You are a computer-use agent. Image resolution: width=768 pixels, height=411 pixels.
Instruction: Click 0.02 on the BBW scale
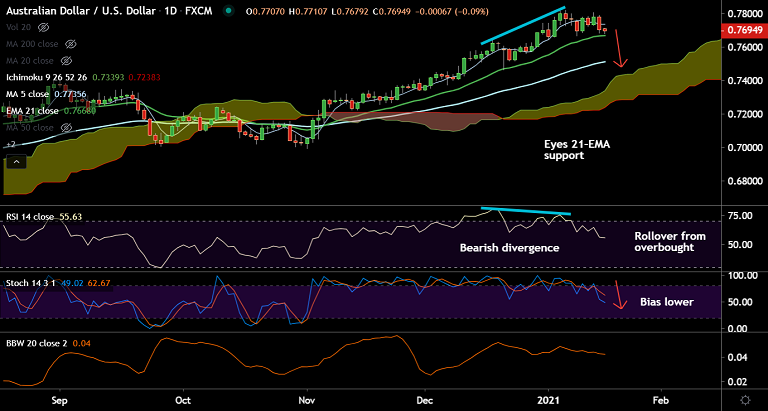[x=737, y=382]
